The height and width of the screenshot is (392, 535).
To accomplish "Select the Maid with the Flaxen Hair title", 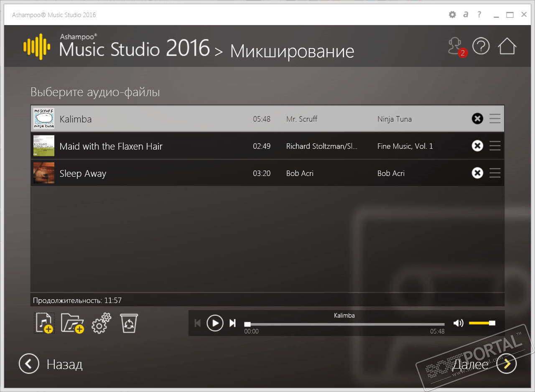I will click(x=111, y=146).
